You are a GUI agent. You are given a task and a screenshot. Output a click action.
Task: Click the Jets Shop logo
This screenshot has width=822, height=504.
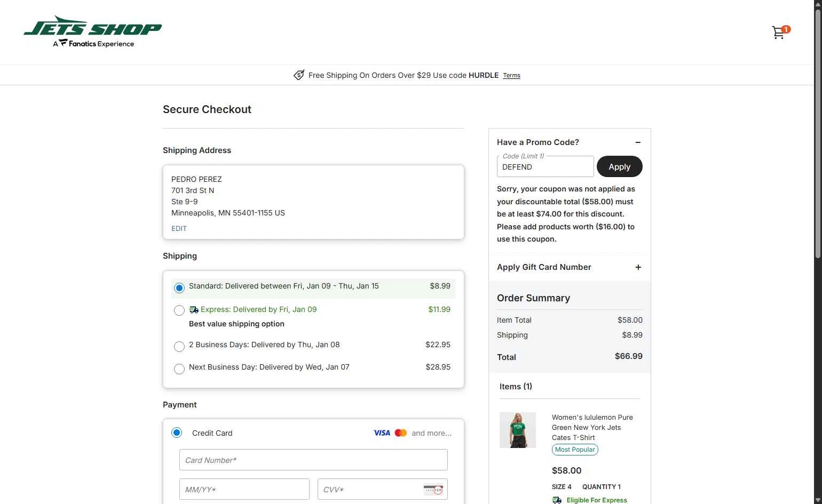click(x=93, y=31)
